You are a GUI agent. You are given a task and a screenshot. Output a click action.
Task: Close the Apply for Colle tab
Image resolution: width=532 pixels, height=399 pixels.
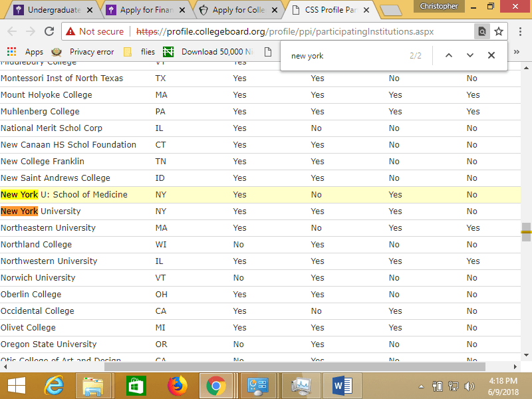point(275,10)
